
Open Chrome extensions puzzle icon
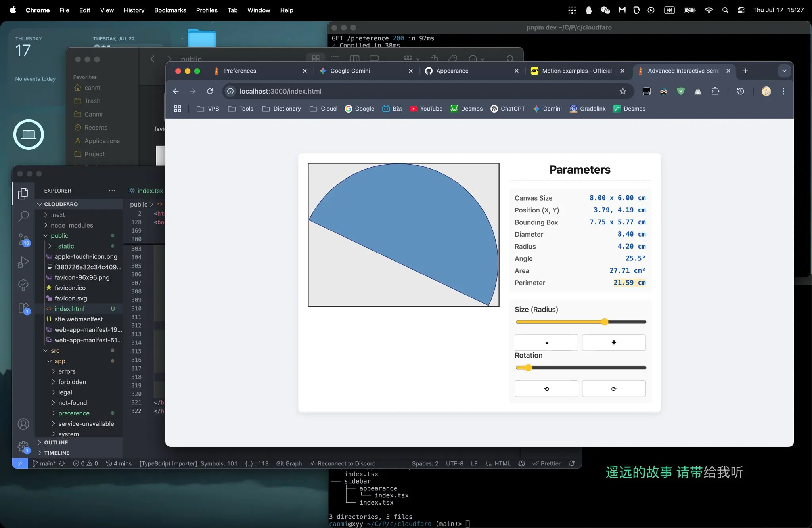(x=715, y=91)
